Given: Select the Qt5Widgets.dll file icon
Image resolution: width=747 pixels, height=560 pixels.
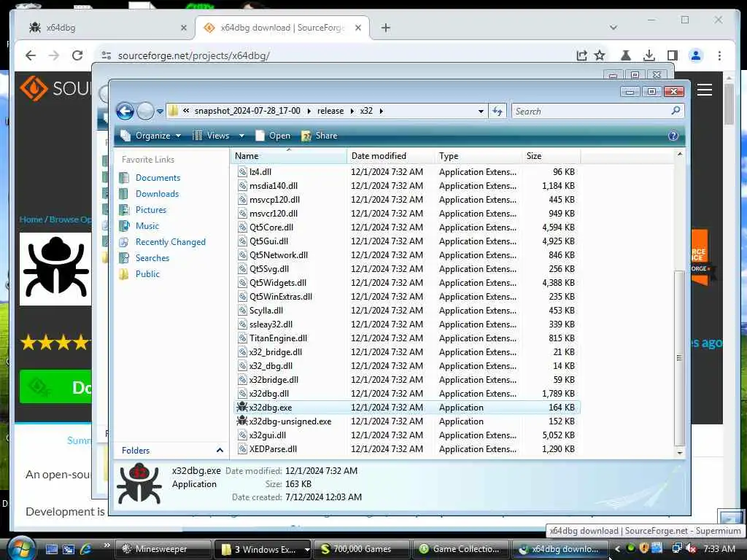Looking at the screenshot, I should pos(242,282).
